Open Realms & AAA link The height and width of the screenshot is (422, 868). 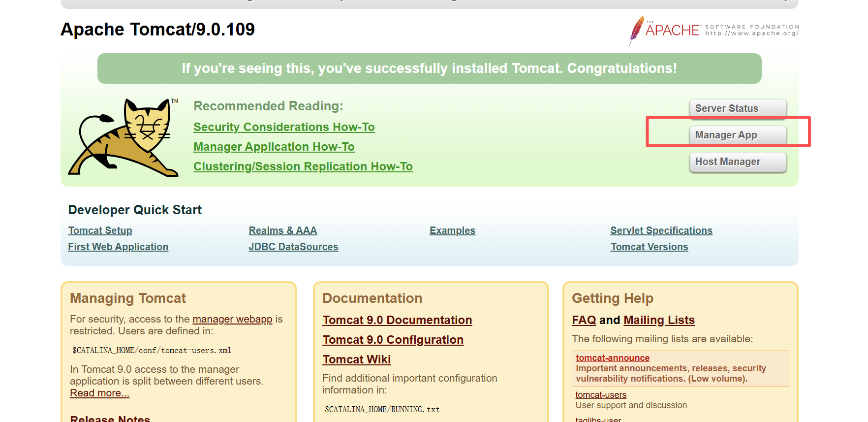[283, 230]
